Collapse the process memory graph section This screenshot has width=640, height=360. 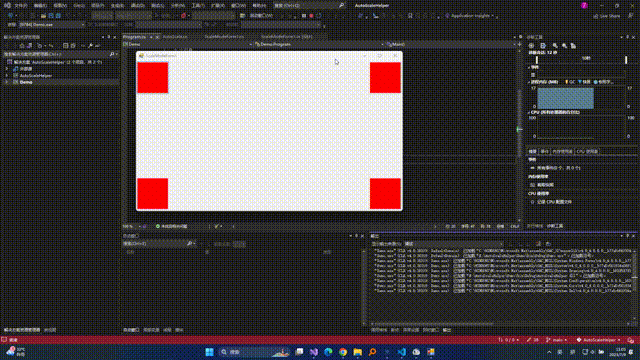click(529, 82)
